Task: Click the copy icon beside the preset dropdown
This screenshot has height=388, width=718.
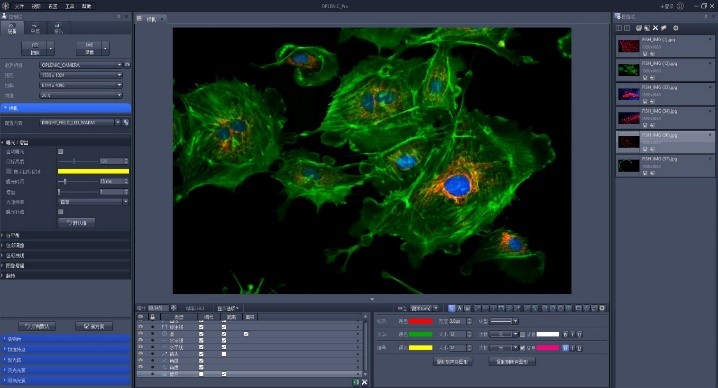Action: (x=126, y=122)
